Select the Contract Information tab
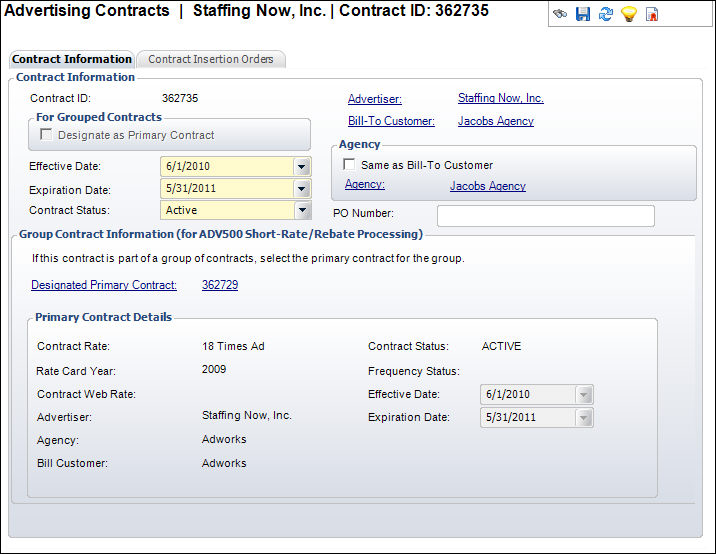Screen dimensions: 716x554 point(71,59)
